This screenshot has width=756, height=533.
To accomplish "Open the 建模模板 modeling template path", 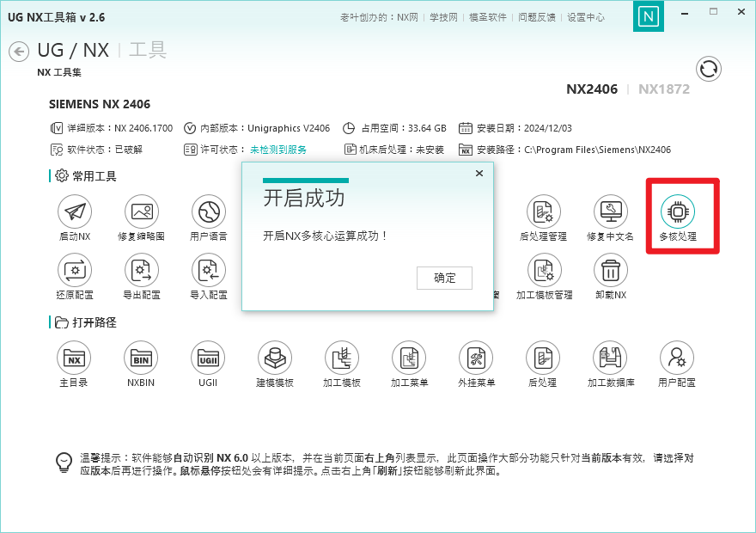I will [275, 358].
